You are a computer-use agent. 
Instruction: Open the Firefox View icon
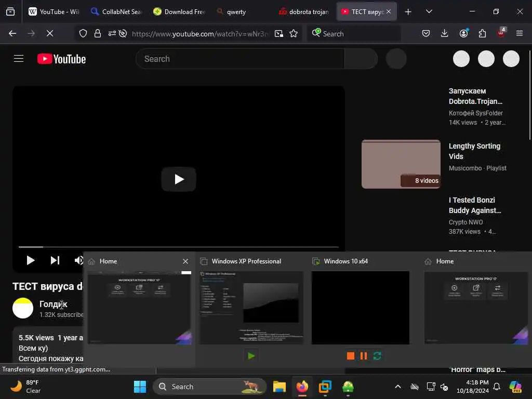click(10, 11)
